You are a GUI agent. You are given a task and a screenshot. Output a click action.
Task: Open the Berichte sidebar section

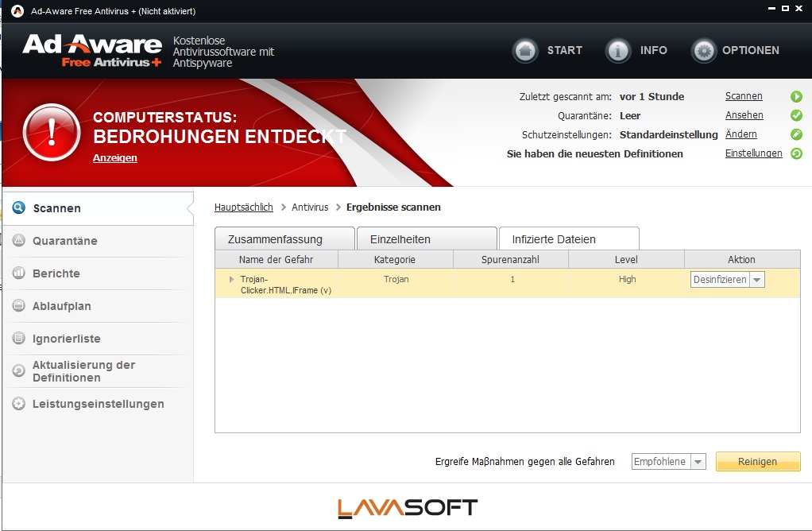click(99, 273)
